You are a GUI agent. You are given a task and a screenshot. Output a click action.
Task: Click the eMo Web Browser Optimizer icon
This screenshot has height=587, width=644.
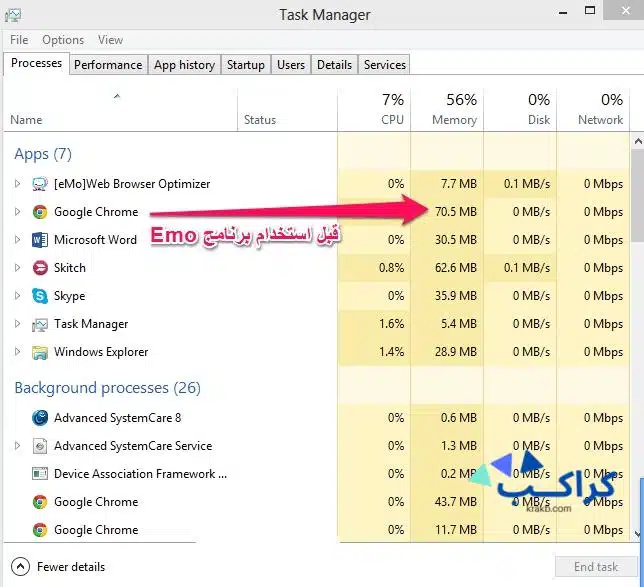(x=40, y=184)
